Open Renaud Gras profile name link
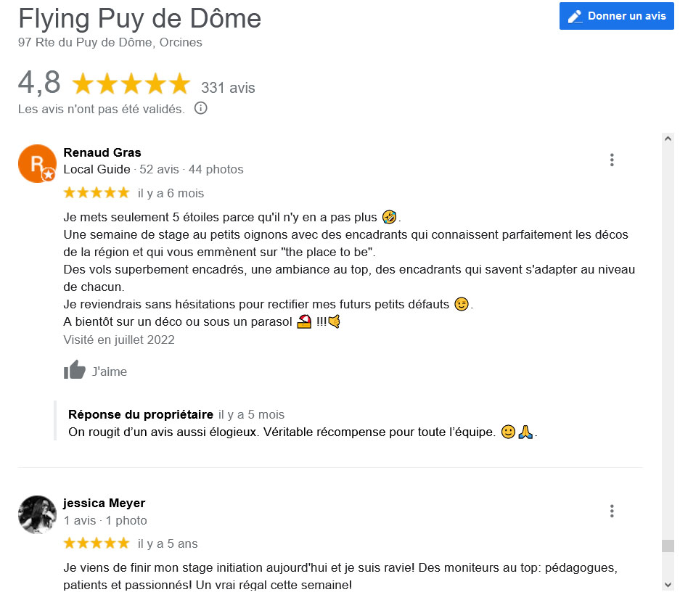Viewport: 680px width, 616px height. coord(102,152)
